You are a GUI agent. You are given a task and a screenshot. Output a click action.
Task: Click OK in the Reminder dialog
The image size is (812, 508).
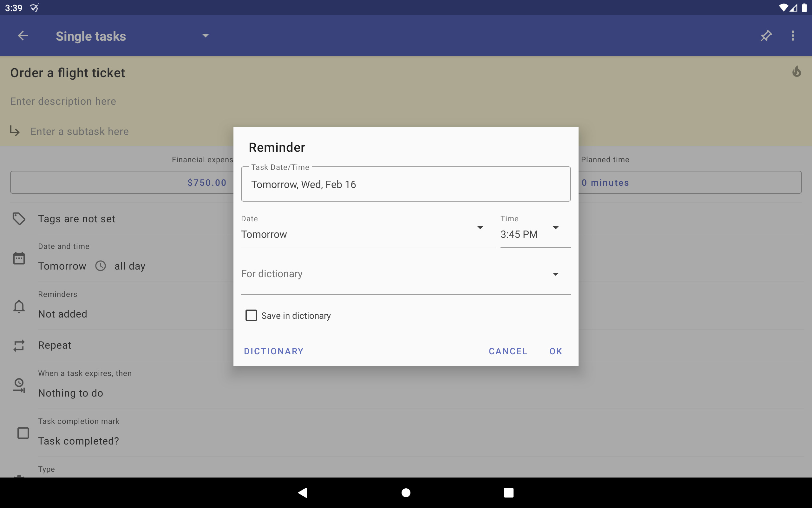tap(556, 351)
